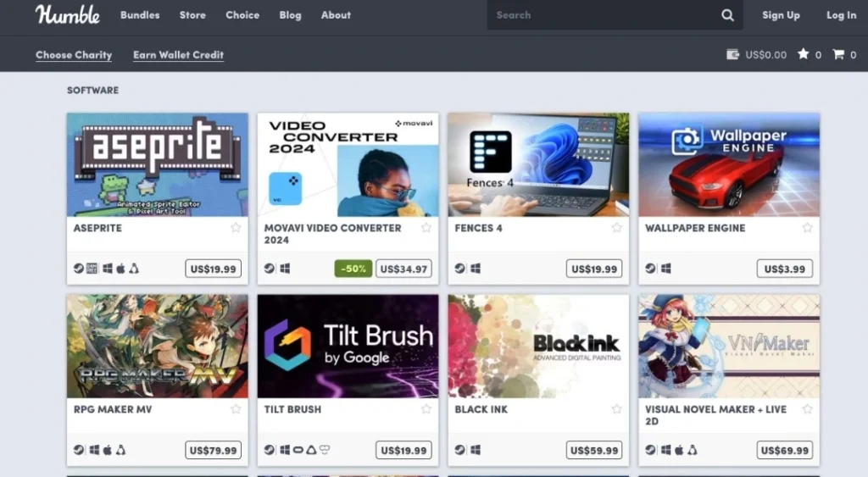Click Visual Novel Maker US$69.99 price
The height and width of the screenshot is (477, 868).
coord(784,450)
